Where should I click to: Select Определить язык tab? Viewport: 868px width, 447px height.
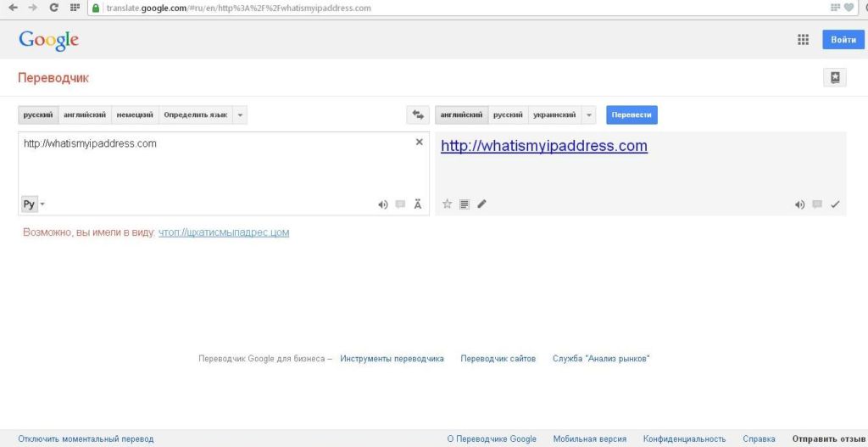pyautogui.click(x=196, y=115)
